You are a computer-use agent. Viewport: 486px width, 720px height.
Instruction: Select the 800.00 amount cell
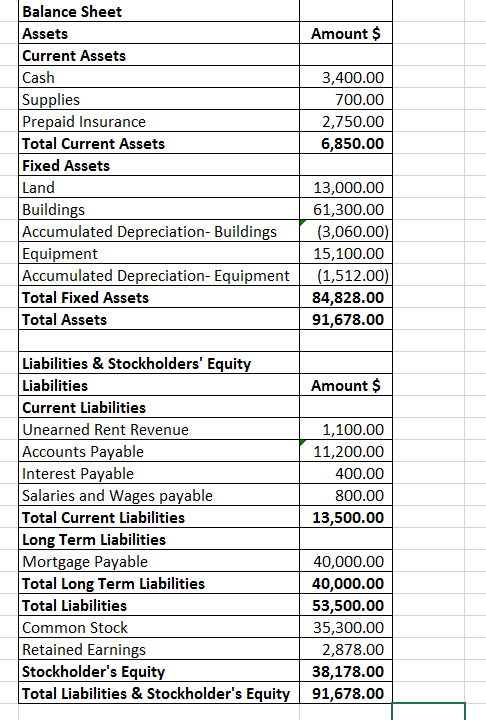(346, 495)
